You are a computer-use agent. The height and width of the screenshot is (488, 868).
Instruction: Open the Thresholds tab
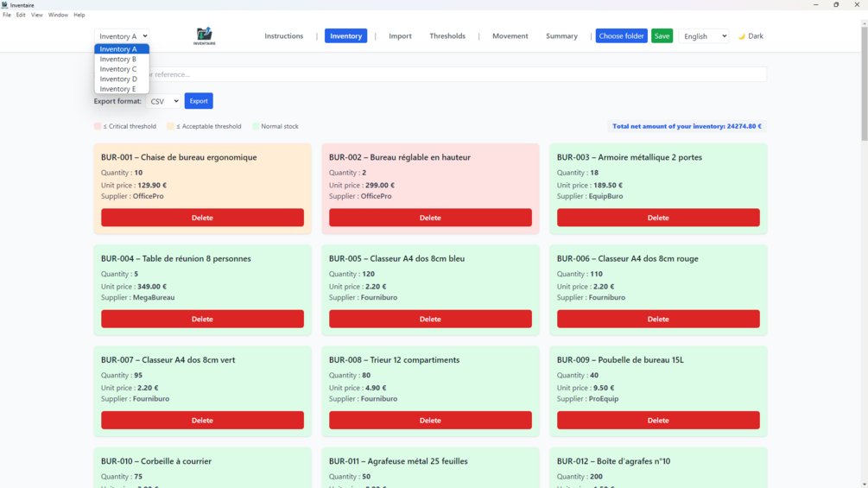pyautogui.click(x=447, y=36)
